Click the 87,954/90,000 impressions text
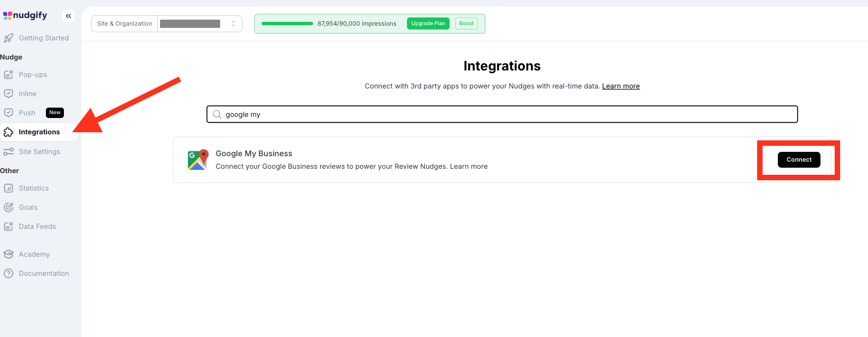The image size is (868, 337). click(x=357, y=23)
